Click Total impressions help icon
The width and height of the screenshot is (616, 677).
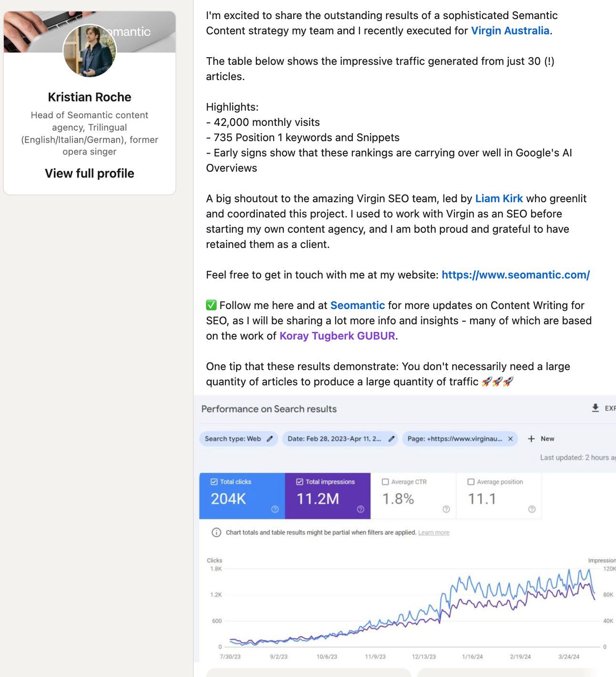(x=360, y=509)
